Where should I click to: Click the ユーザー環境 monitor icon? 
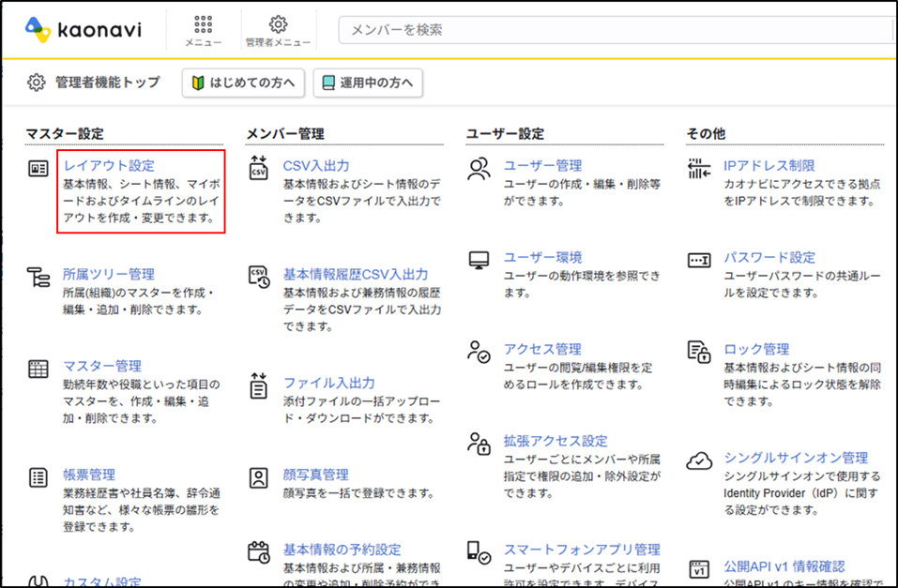coord(479,260)
